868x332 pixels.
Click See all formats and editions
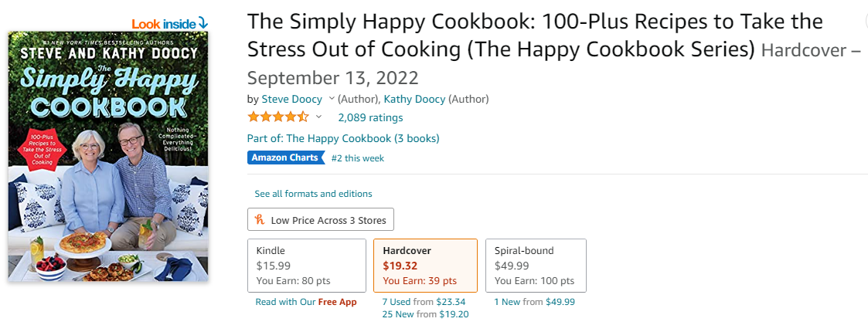313,194
